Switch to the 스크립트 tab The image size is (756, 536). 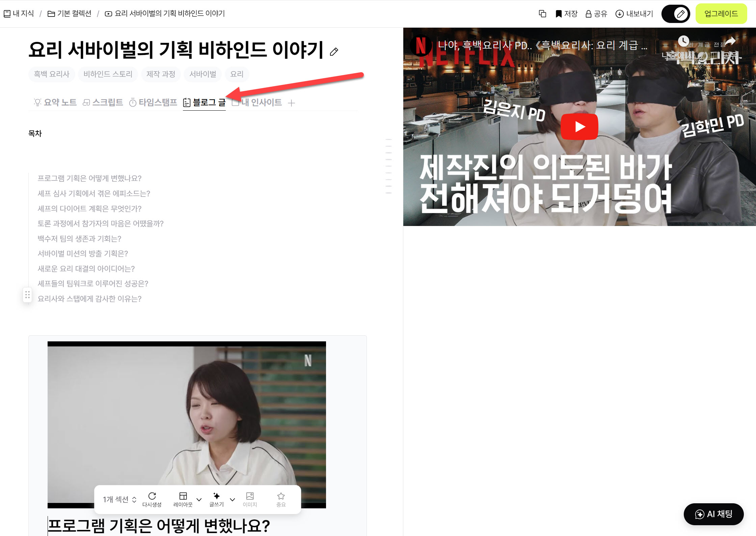click(103, 102)
